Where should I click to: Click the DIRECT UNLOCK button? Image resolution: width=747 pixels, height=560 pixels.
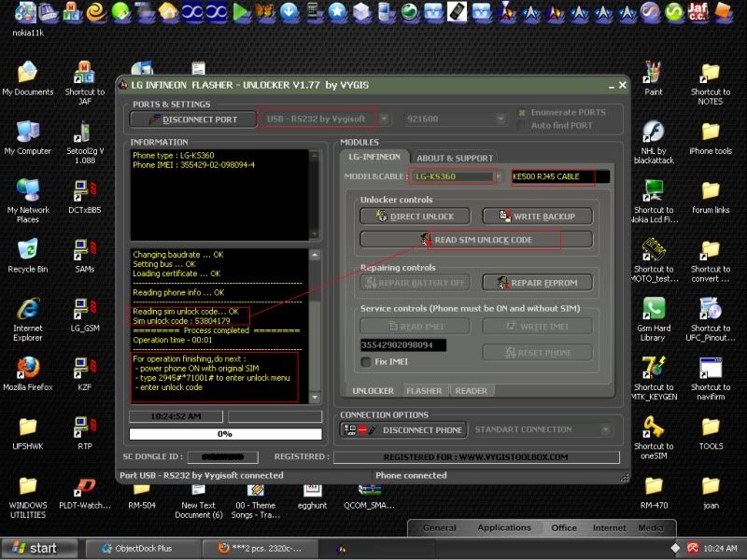(x=415, y=217)
